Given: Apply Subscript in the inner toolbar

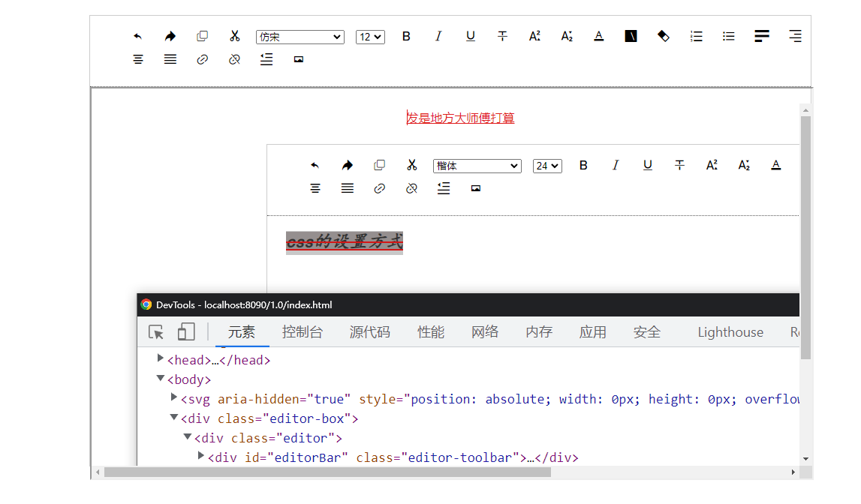Looking at the screenshot, I should (x=744, y=165).
